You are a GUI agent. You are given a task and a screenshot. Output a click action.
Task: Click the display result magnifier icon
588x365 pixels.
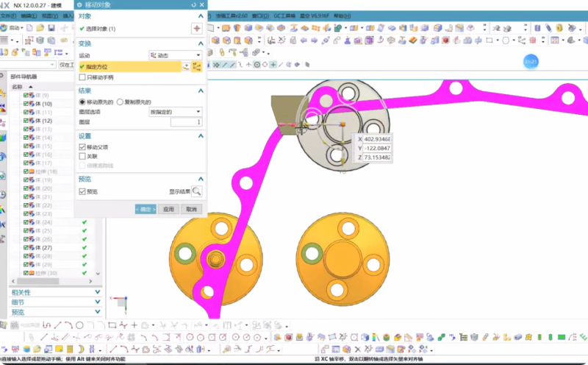[x=197, y=191]
